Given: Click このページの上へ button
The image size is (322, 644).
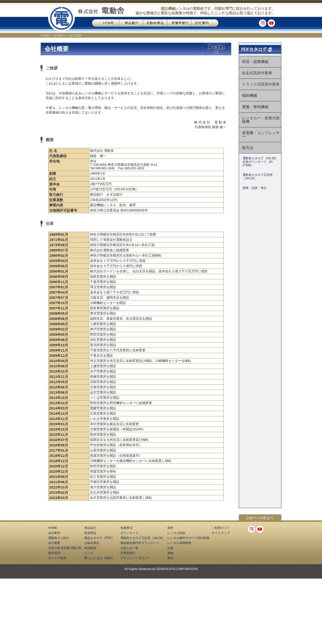Looking at the screenshot, I should (x=260, y=518).
